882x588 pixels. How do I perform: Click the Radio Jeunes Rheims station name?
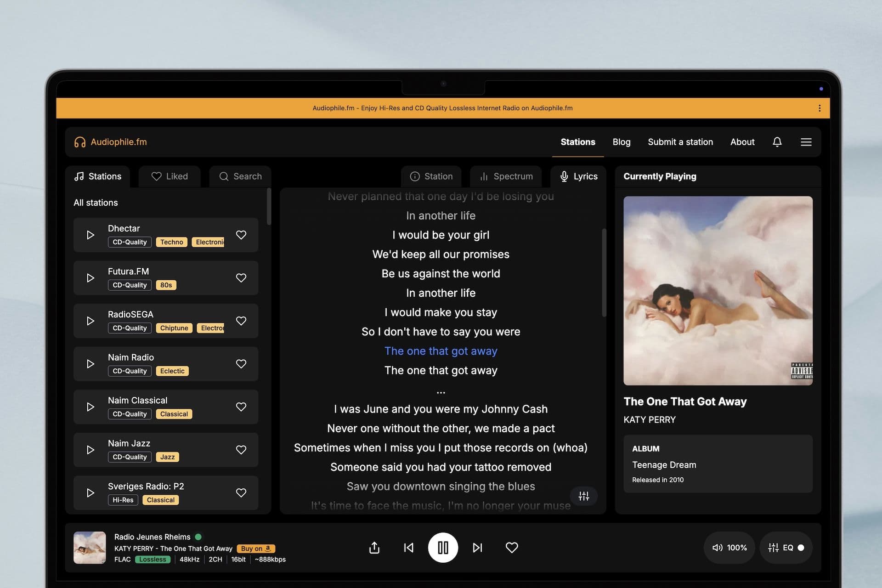[152, 537]
